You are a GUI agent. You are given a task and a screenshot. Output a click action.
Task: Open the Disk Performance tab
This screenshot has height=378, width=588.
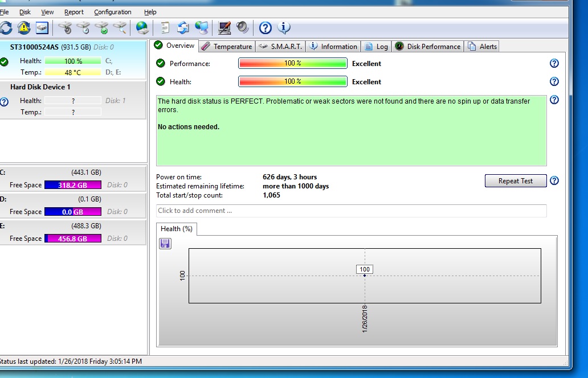pos(428,47)
